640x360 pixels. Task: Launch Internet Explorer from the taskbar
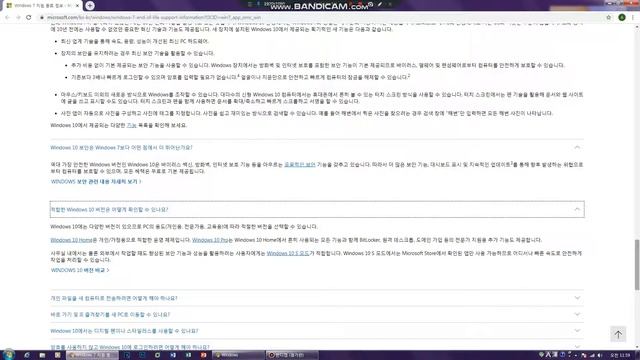(27, 355)
